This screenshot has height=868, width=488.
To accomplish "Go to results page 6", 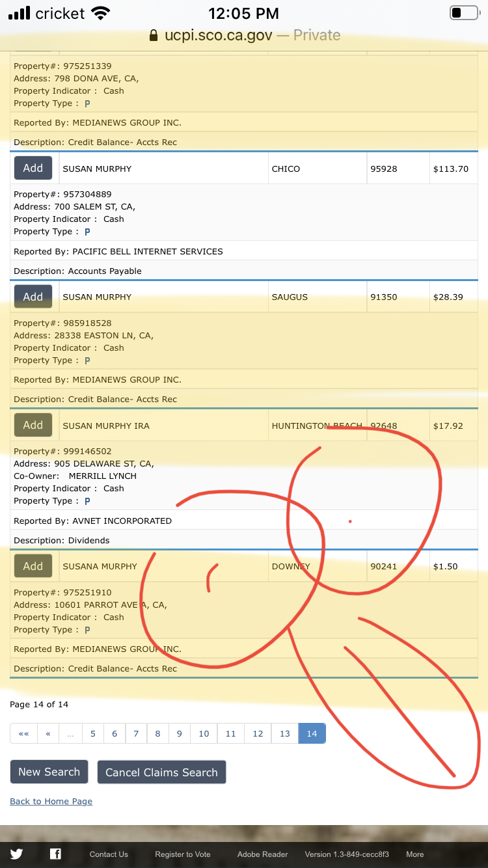I will coord(115,733).
